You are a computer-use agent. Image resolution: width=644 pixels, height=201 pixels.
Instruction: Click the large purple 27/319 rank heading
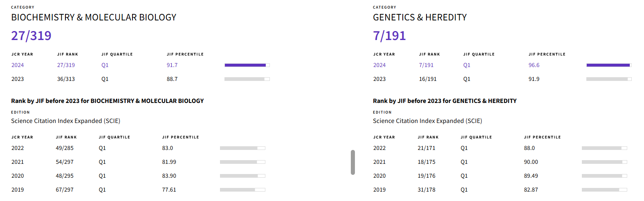(31, 36)
